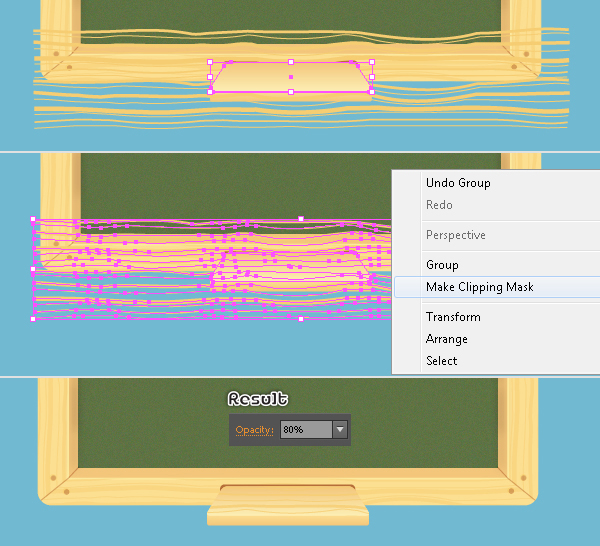Choose Make Clipping Mask from context menu
The width and height of the screenshot is (600, 546).
(497, 287)
